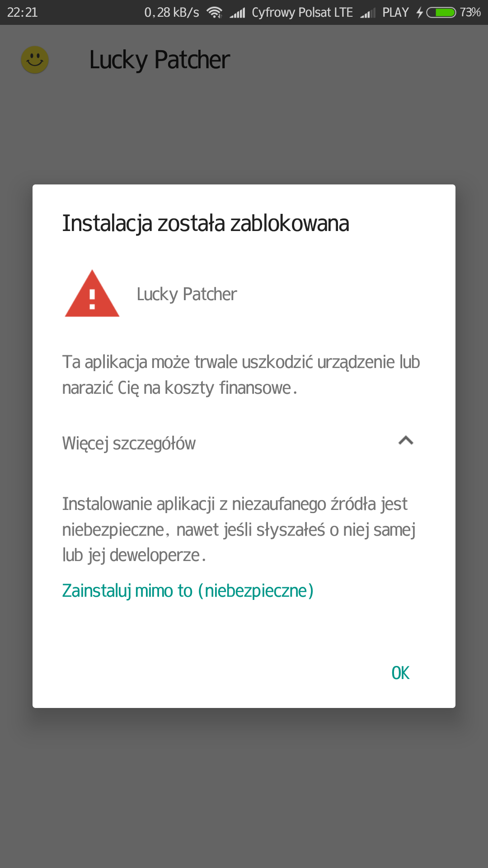Tap the red warning triangle icon
The height and width of the screenshot is (868, 488).
tap(92, 293)
